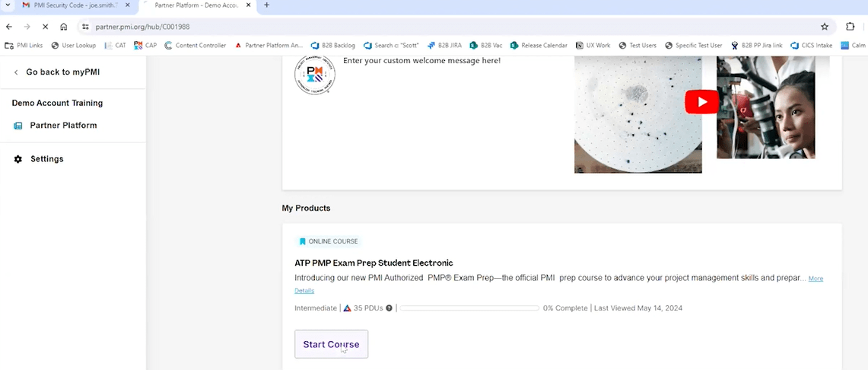Click the course progress bar

pyautogui.click(x=469, y=308)
